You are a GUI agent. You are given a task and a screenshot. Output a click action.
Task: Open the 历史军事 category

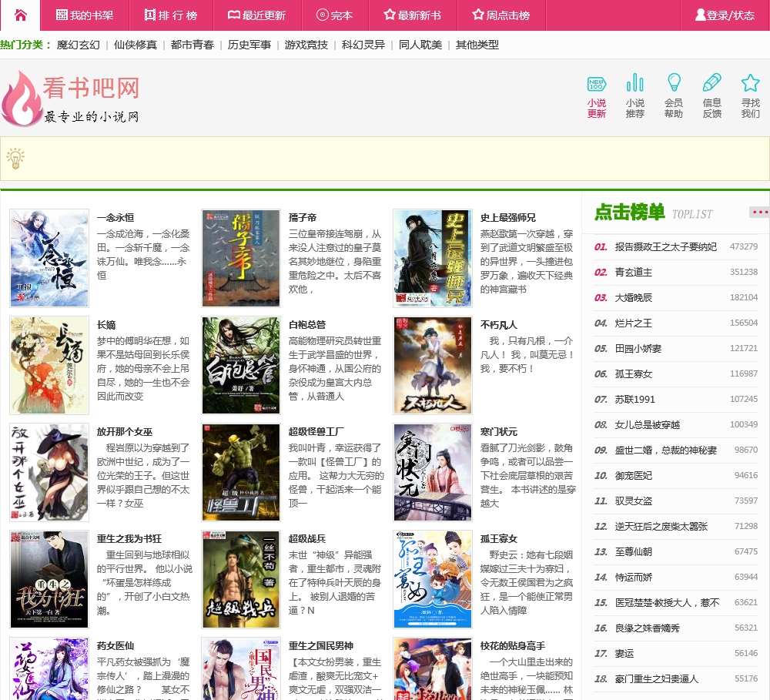[x=249, y=45]
